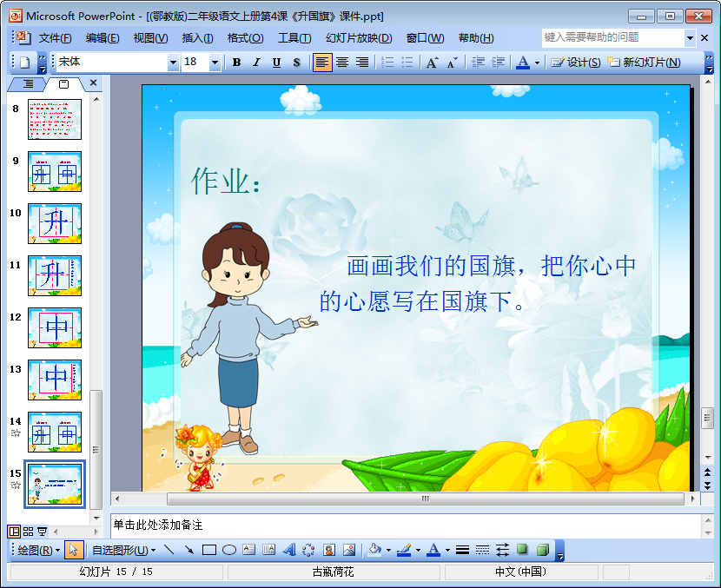Toggle underline formatting
Viewport: 721px width, 588px height.
pyautogui.click(x=276, y=62)
